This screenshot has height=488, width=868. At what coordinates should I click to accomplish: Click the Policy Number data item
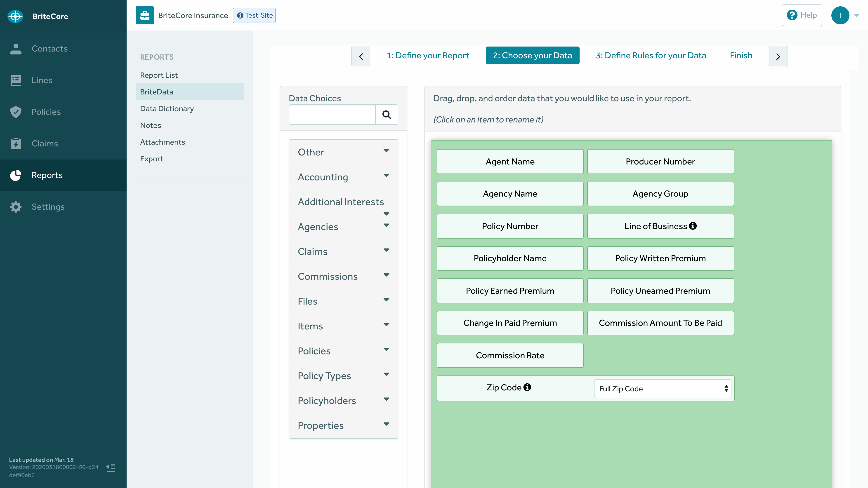(x=510, y=226)
